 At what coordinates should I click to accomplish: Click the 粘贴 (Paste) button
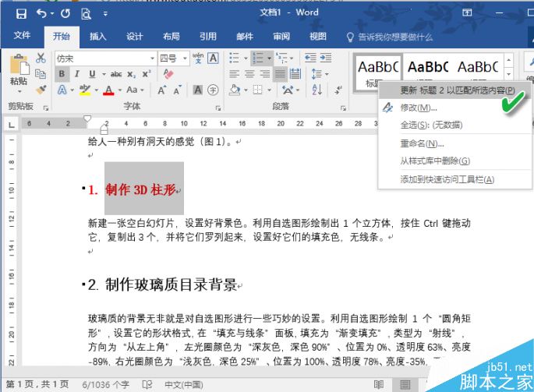tap(19, 73)
